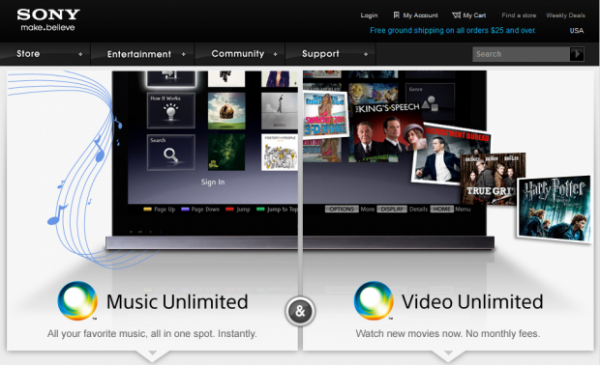Click the green Jump to Top indicator
Screen dimensions: 600x365
[x=261, y=209]
